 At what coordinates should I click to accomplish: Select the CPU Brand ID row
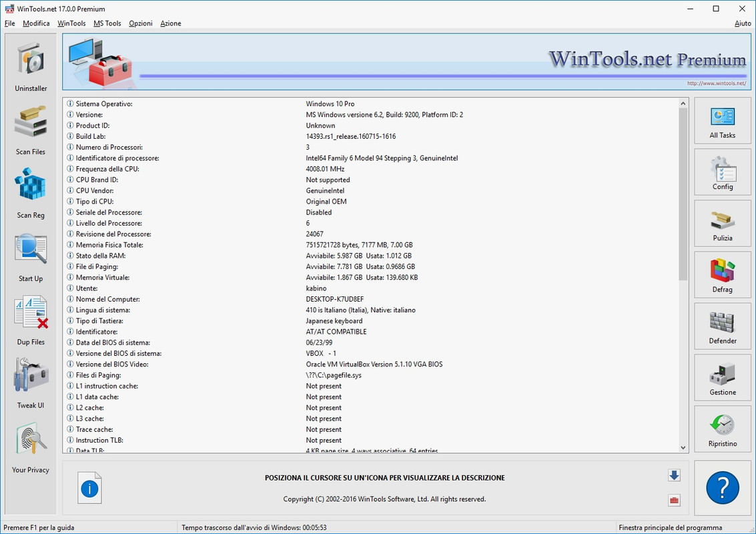370,180
